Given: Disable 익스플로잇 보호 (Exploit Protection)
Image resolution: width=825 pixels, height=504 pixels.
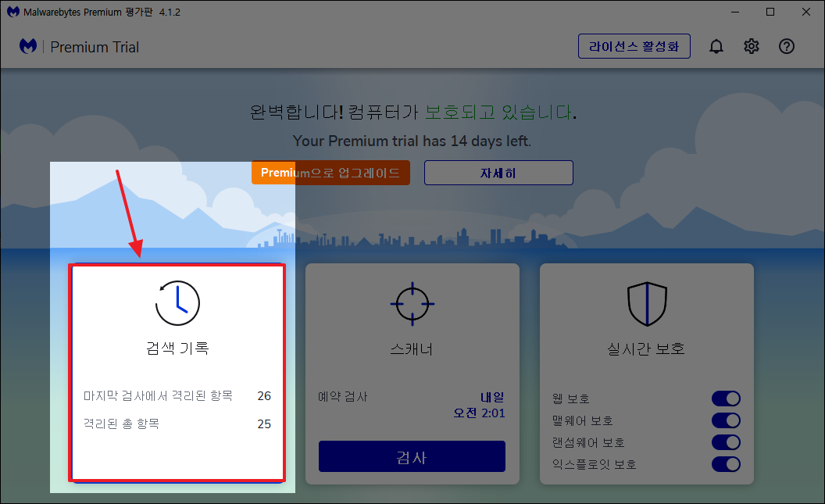Looking at the screenshot, I should pyautogui.click(x=726, y=464).
